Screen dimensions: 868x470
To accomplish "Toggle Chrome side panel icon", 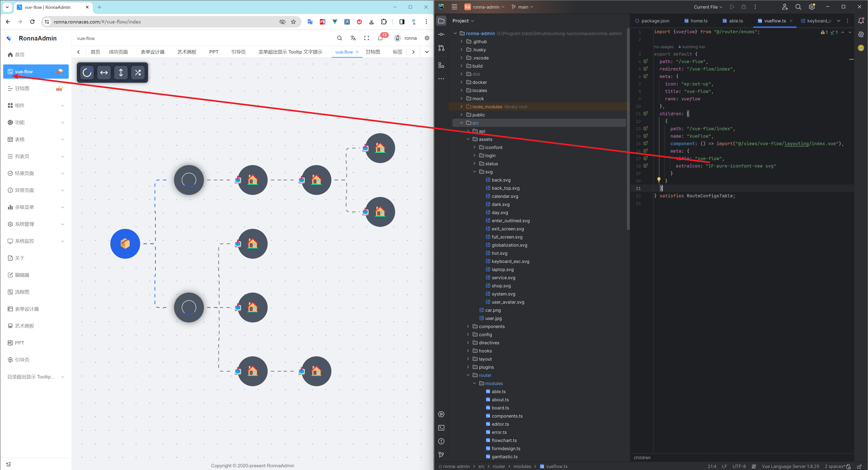I will tap(402, 21).
